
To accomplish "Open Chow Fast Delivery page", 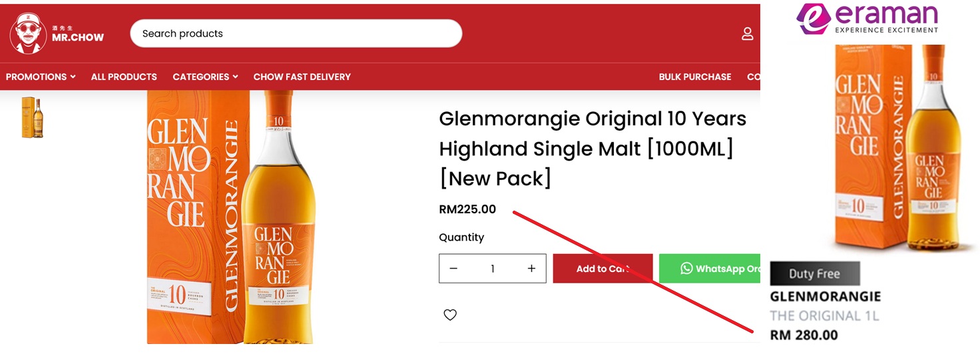I will [x=302, y=77].
